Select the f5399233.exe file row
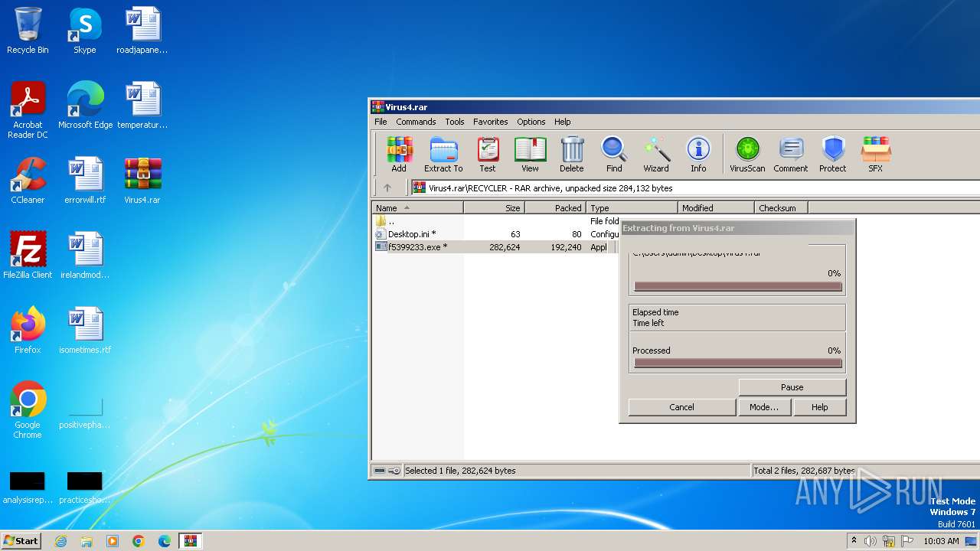Viewport: 980px width, 551px height. [x=495, y=247]
